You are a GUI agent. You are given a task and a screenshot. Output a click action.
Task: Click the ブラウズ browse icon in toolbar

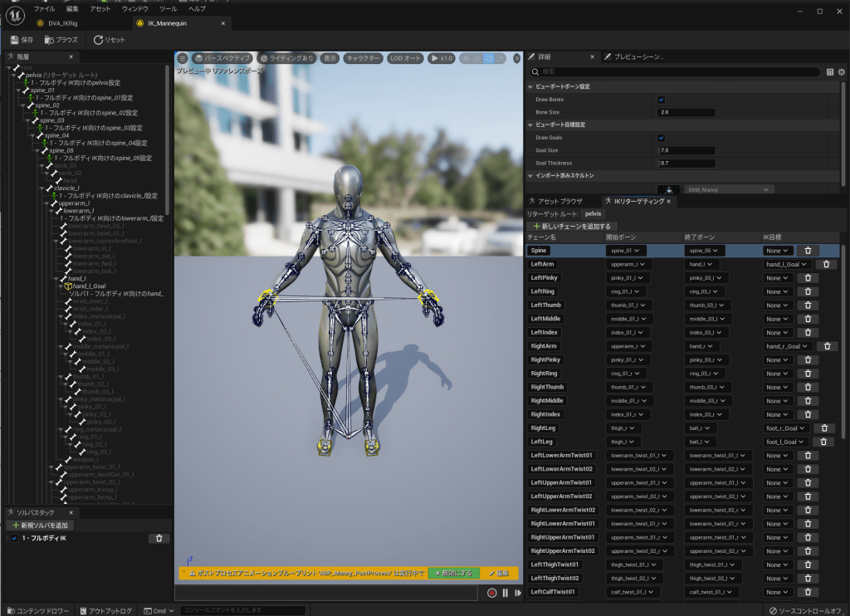50,40
